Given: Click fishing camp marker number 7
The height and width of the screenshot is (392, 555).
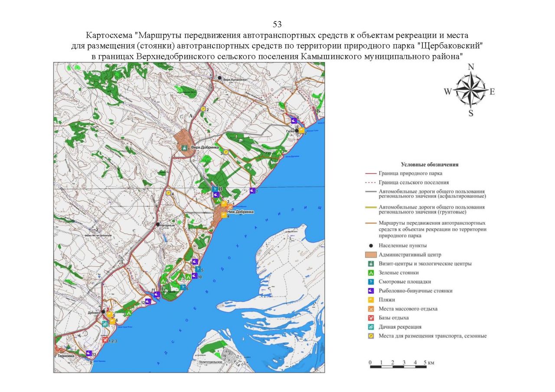Looking at the screenshot, I should (x=252, y=191).
